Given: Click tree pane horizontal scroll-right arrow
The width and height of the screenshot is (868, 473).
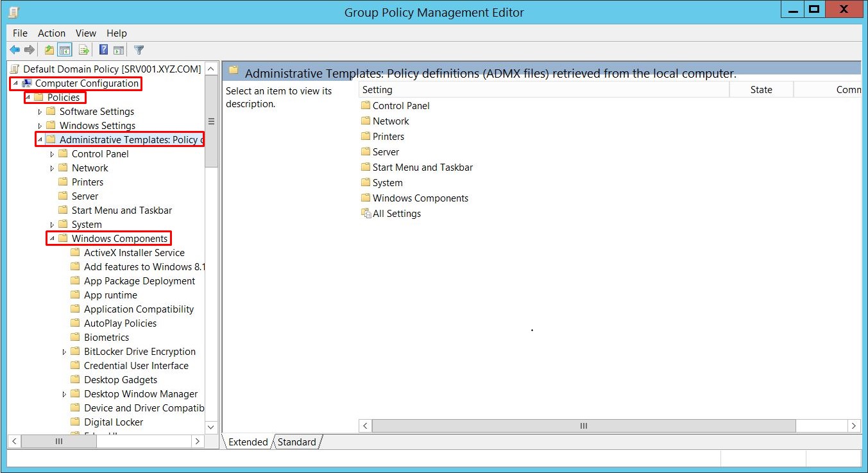Looking at the screenshot, I should coord(198,441).
